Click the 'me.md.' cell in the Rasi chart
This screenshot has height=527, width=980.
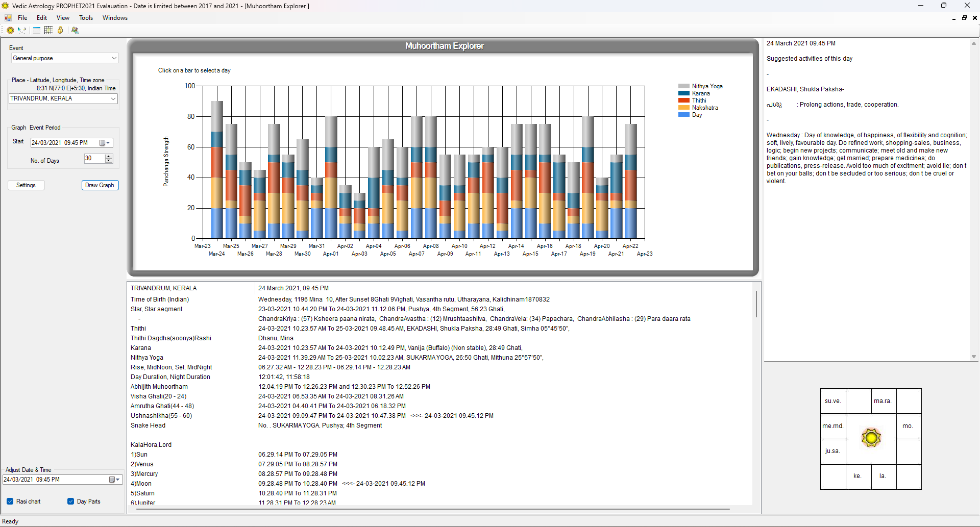(x=833, y=426)
